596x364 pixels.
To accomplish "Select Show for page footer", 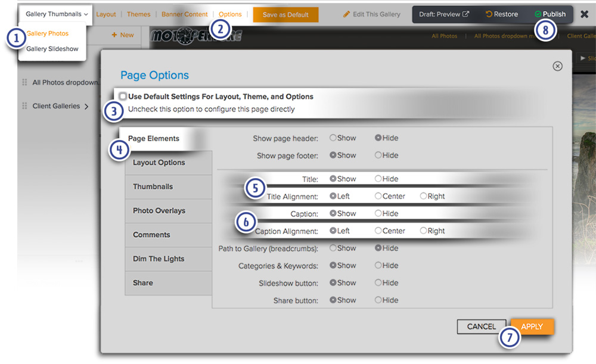I will coord(333,155).
